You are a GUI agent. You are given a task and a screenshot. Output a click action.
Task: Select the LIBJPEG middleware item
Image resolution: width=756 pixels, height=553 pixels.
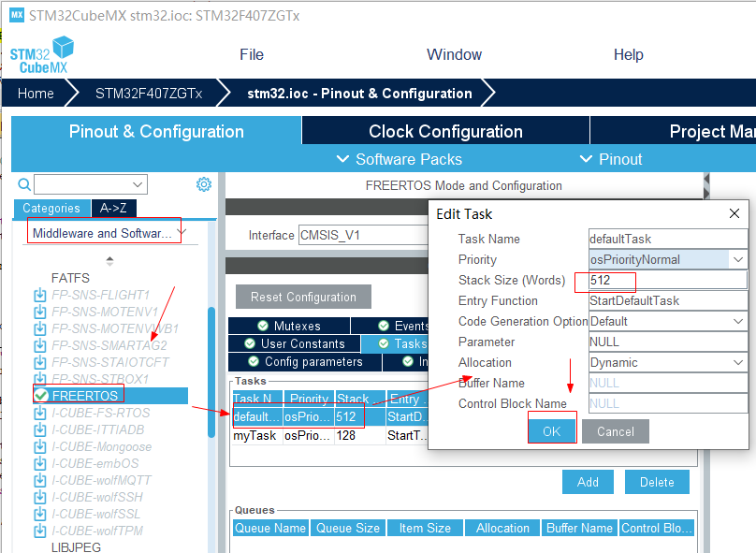76,546
